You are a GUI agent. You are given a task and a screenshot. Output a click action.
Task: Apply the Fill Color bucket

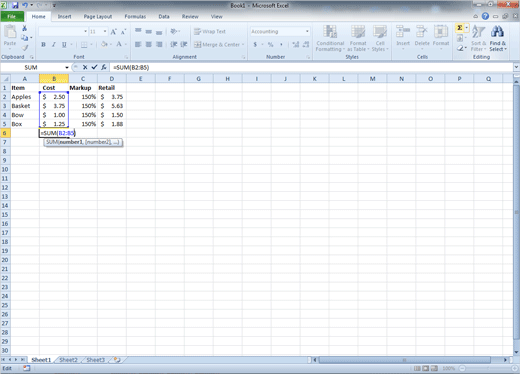[x=104, y=44]
